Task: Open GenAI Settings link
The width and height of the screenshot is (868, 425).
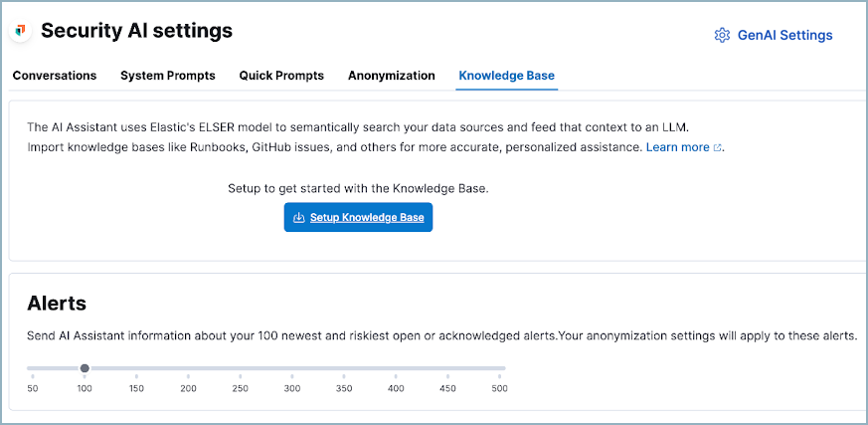Action: tap(784, 35)
